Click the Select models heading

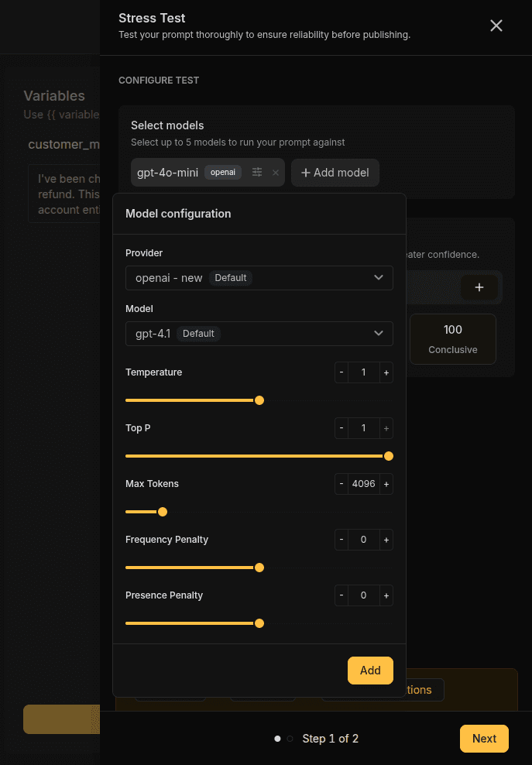pos(167,125)
